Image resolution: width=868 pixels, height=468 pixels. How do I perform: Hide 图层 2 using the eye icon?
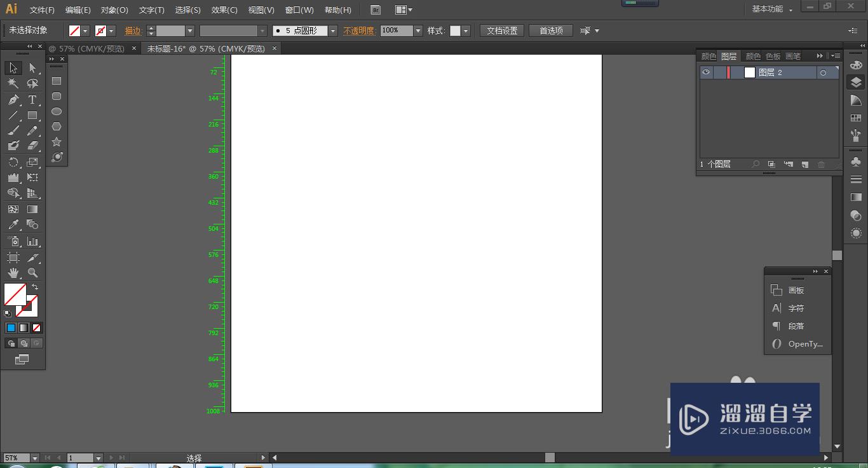pyautogui.click(x=706, y=72)
